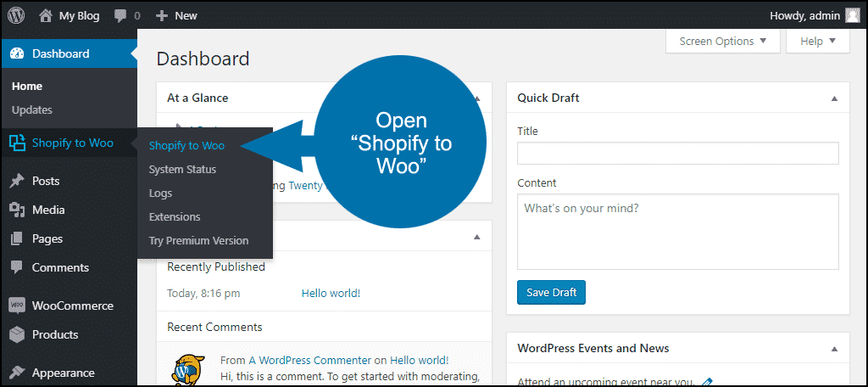868x387 pixels.
Task: Click the Save Draft button
Action: click(x=551, y=293)
